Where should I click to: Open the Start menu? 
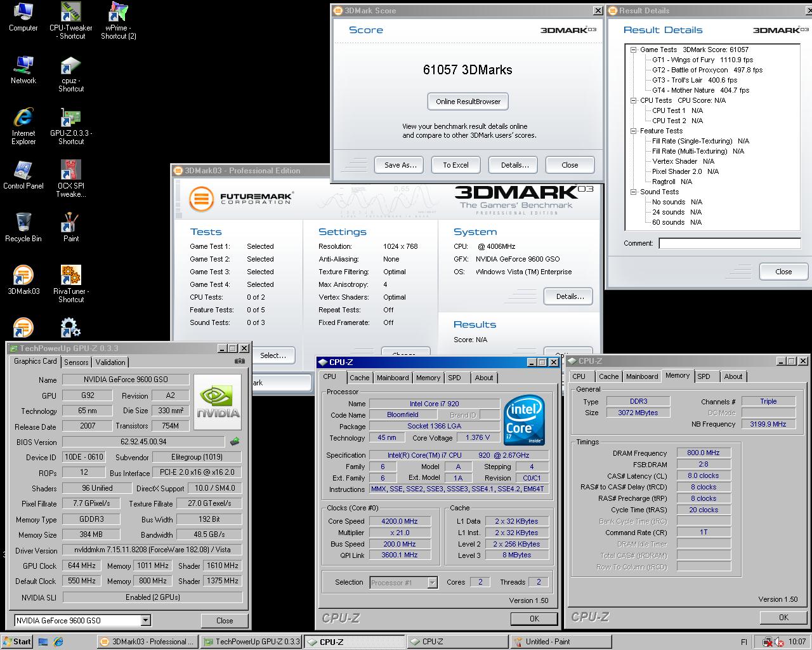point(16,642)
